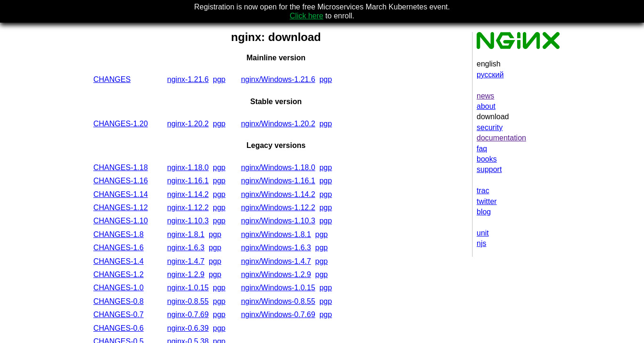Open CHANGES-1.0 link
The image size is (644, 343).
click(118, 288)
